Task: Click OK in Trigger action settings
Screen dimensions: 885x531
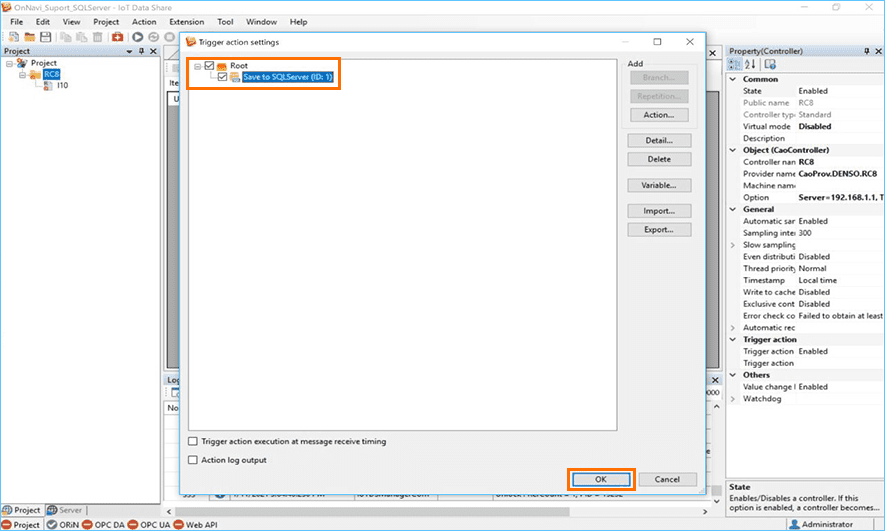Action: click(x=601, y=479)
